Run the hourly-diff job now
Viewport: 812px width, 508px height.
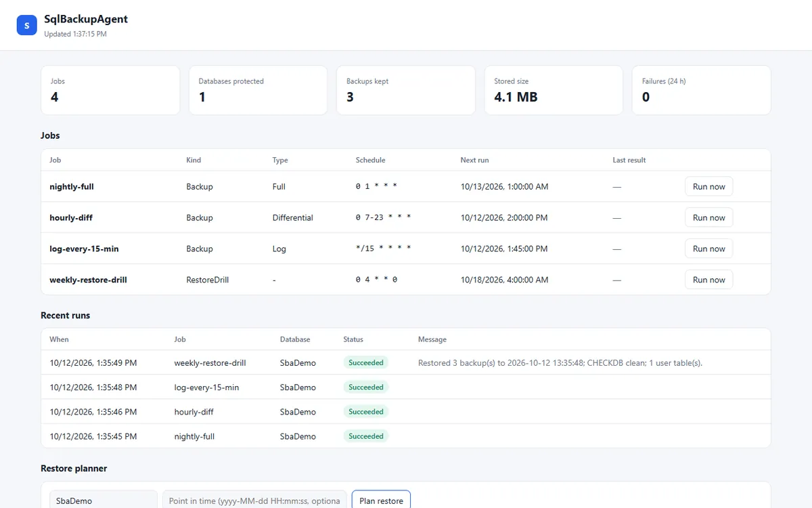(x=708, y=217)
